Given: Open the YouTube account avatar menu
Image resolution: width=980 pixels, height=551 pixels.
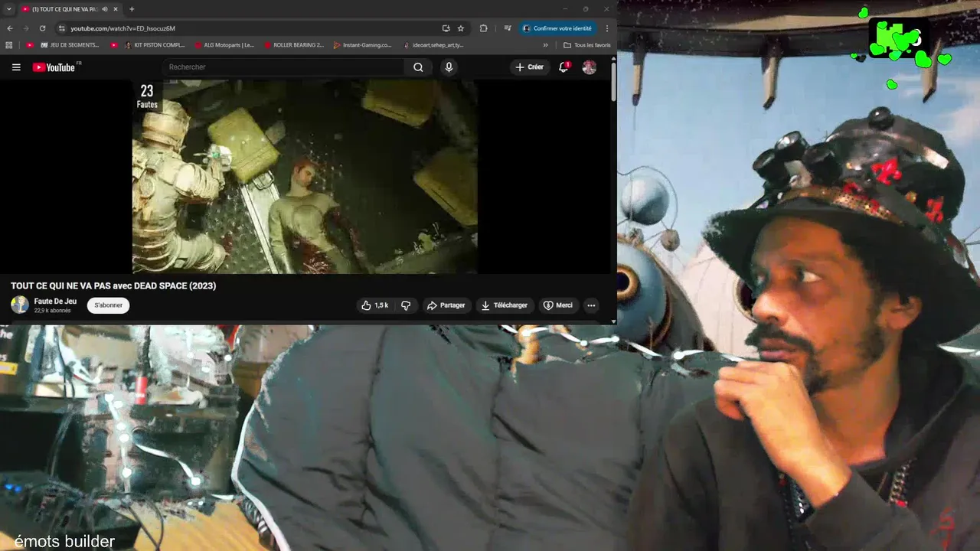Looking at the screenshot, I should pyautogui.click(x=589, y=67).
